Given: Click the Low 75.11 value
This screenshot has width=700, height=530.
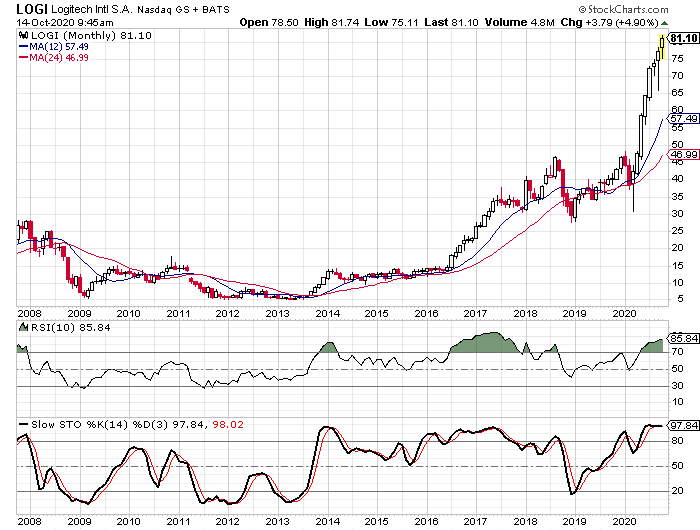Looking at the screenshot, I should [392, 22].
